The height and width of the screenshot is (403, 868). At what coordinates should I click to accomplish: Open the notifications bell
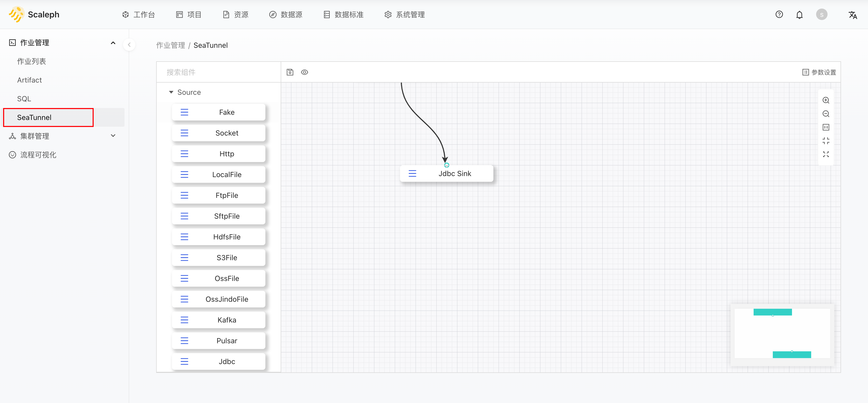[x=800, y=14]
